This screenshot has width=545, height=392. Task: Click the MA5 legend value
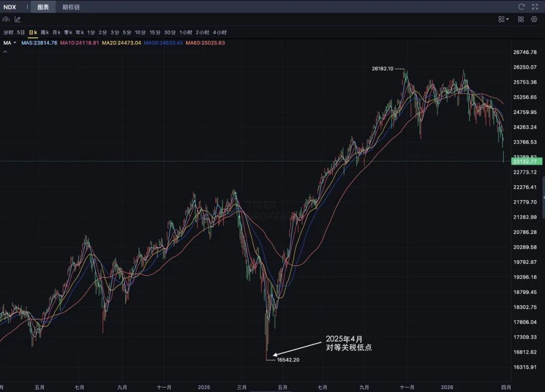click(x=39, y=43)
